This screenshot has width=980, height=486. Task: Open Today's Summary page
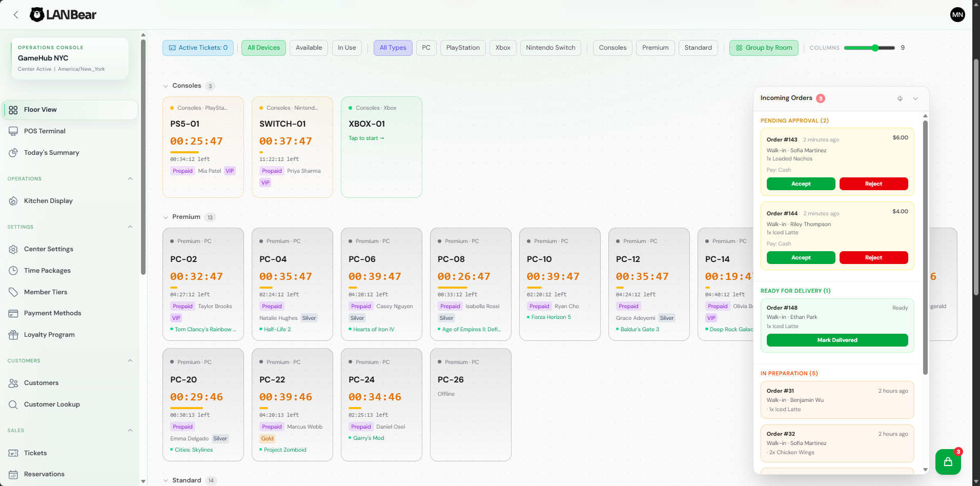(70, 153)
